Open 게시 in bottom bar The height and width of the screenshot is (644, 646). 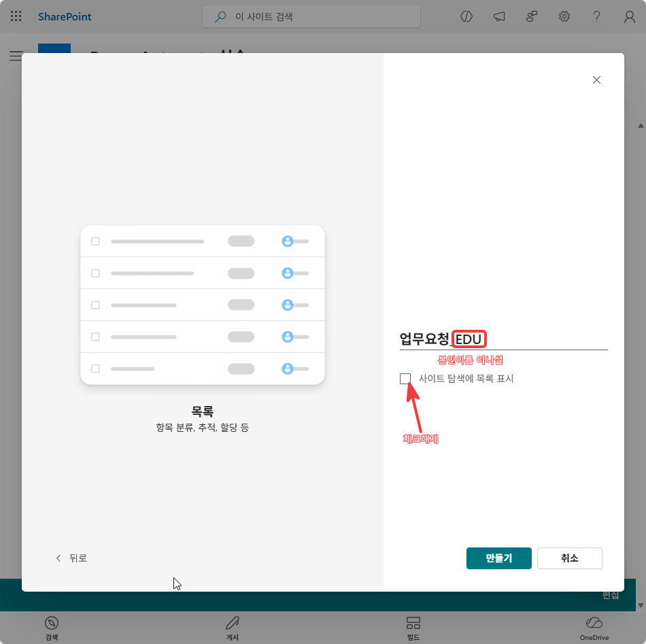coord(233,628)
